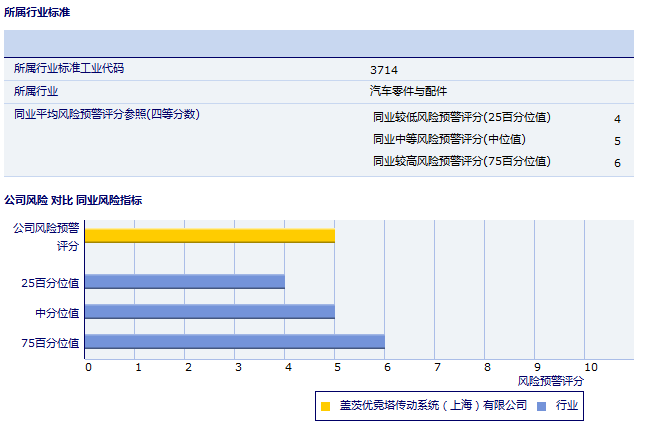Click the 公司风险 对比 同业风险指标 heading
The image size is (655, 439).
point(73,200)
